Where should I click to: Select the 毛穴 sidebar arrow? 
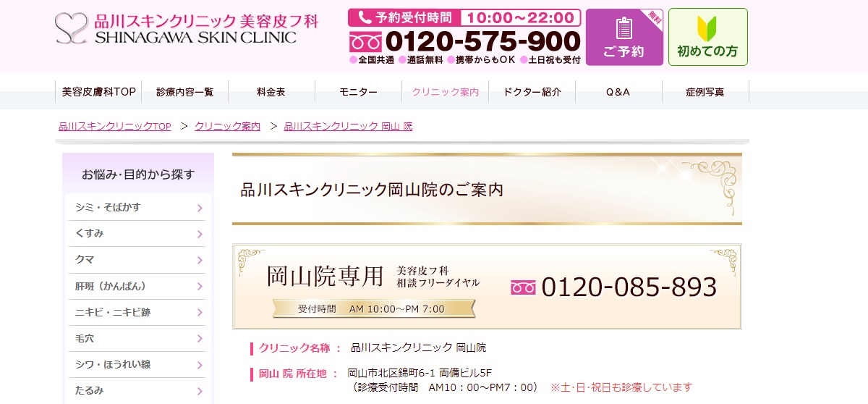(200, 339)
